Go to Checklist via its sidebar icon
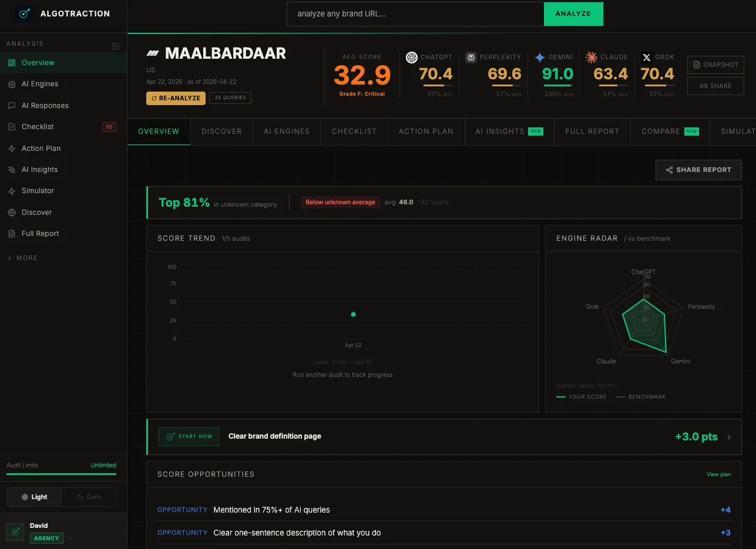756x549 pixels. click(x=12, y=127)
